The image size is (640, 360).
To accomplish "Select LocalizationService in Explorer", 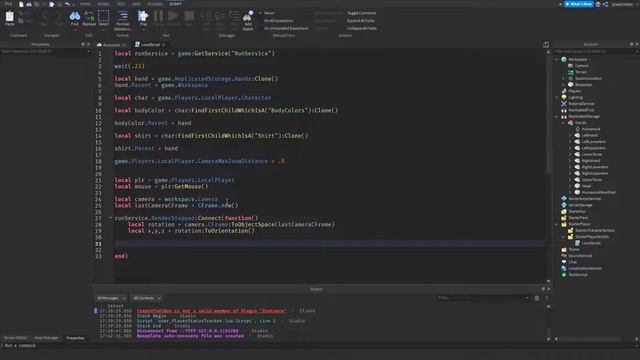I will click(581, 268).
